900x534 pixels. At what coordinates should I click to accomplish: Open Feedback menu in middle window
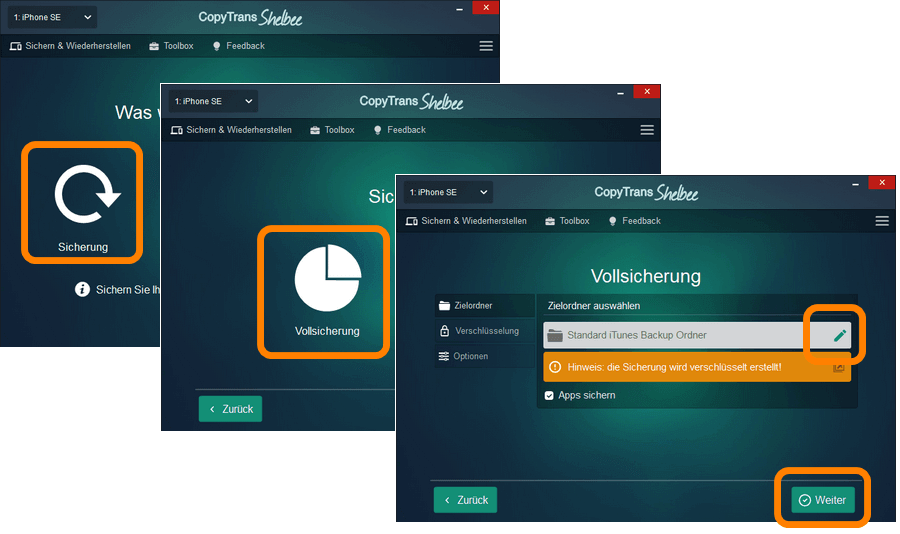(x=399, y=130)
